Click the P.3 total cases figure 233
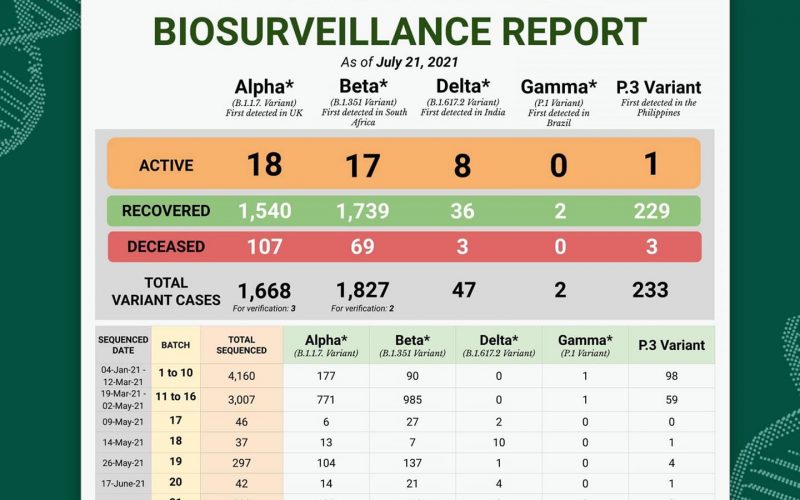Viewport: 800px width, 500px height. [651, 290]
